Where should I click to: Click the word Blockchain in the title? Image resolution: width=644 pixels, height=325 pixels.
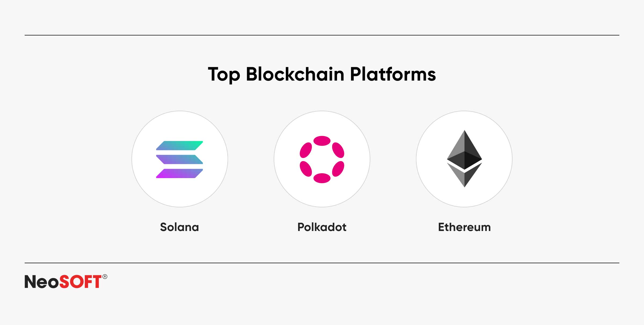[295, 74]
